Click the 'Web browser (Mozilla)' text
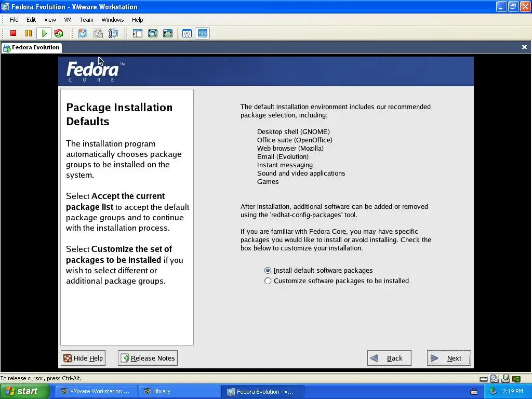The image size is (532, 399). tap(290, 148)
